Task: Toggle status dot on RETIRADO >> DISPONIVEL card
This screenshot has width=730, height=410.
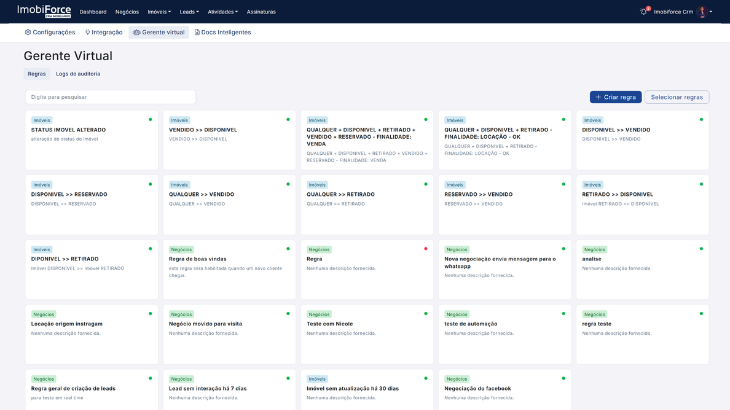Action: point(701,184)
